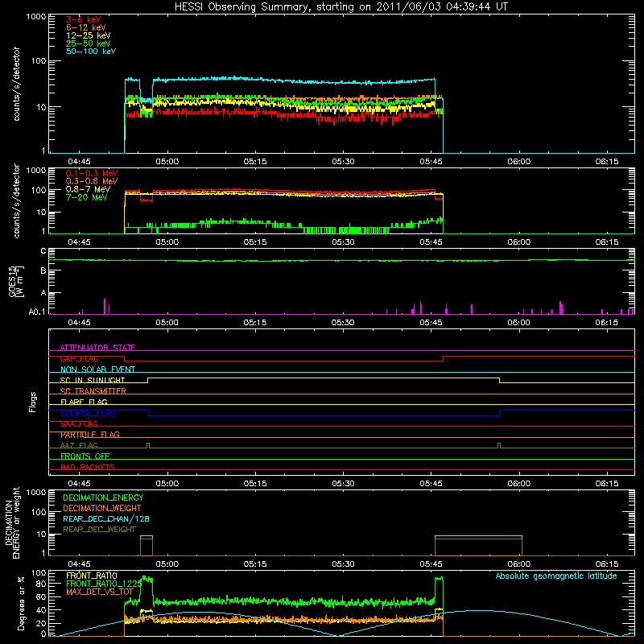The image size is (644, 644).
Task: Click the A0.1 label on GOES panel
Action: (x=37, y=312)
